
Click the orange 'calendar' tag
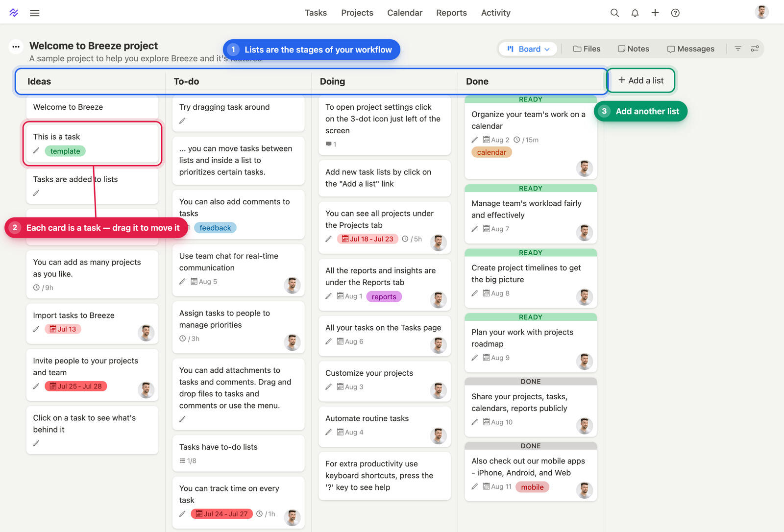(491, 152)
